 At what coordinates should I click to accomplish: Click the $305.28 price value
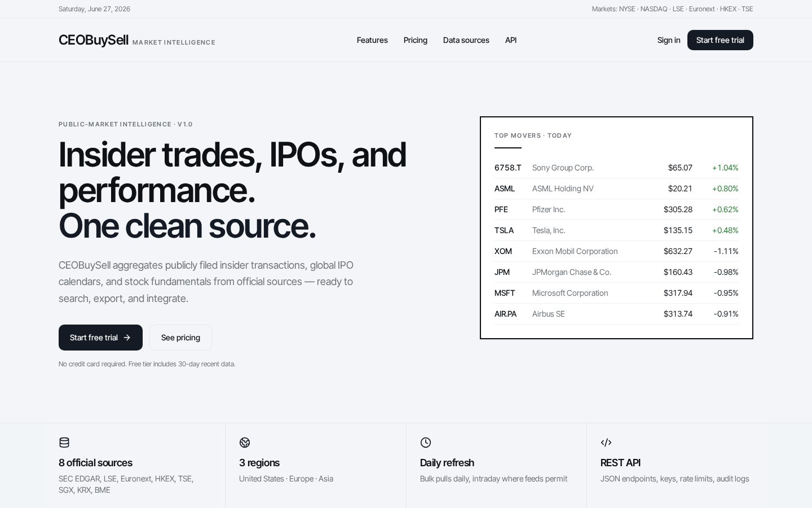[678, 209]
